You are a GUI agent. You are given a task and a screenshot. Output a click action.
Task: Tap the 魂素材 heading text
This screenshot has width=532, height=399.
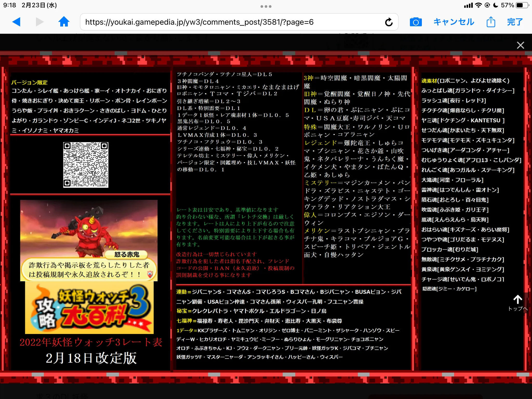click(x=429, y=81)
